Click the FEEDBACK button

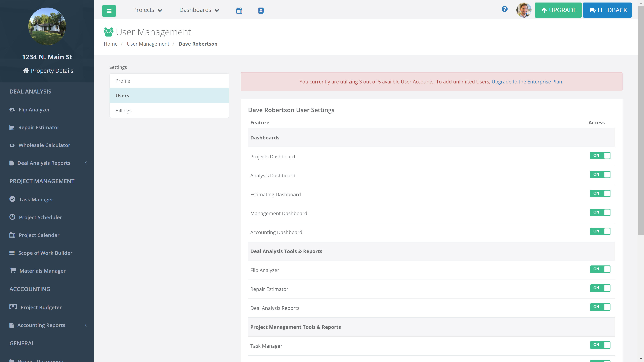point(607,10)
